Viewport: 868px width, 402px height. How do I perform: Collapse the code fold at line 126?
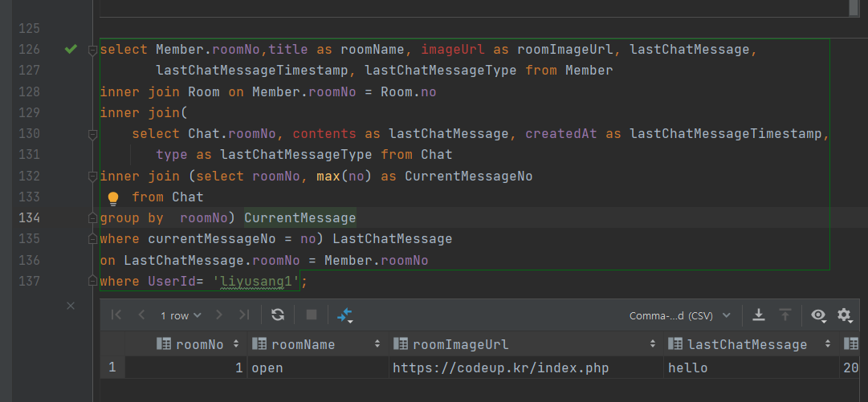[92, 51]
